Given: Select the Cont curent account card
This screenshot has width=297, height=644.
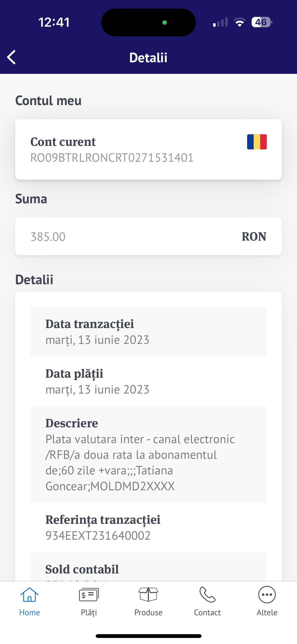Looking at the screenshot, I should 148,149.
